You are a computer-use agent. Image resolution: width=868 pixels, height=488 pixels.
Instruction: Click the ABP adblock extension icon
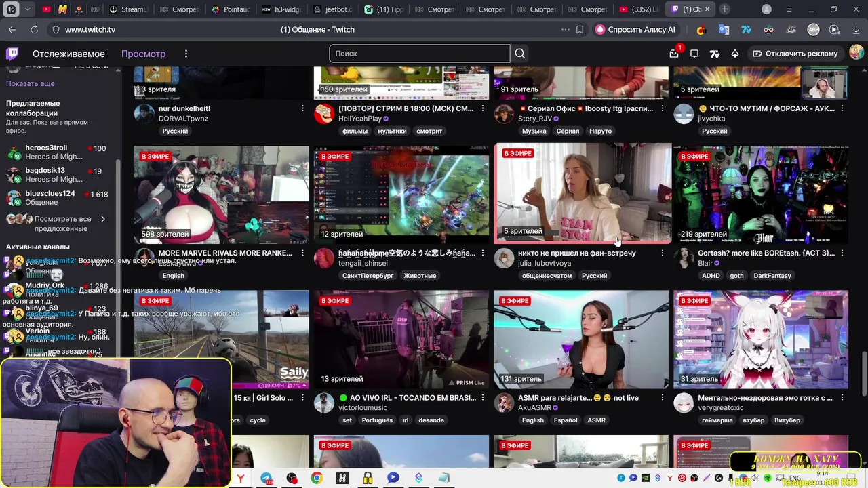tap(813, 30)
